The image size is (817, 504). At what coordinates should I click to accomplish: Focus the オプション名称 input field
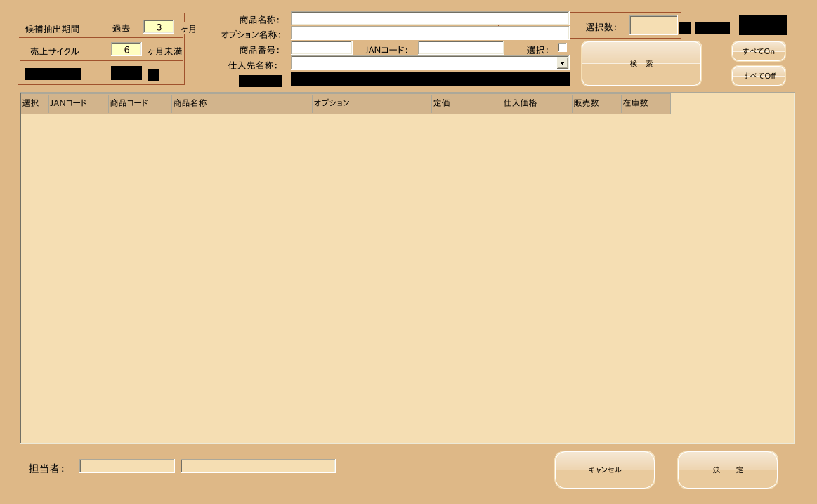430,33
